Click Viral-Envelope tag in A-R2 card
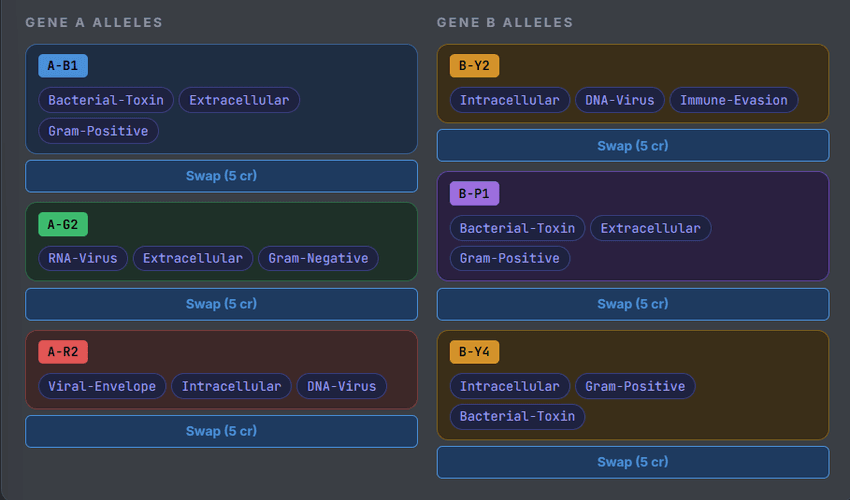 click(x=102, y=386)
